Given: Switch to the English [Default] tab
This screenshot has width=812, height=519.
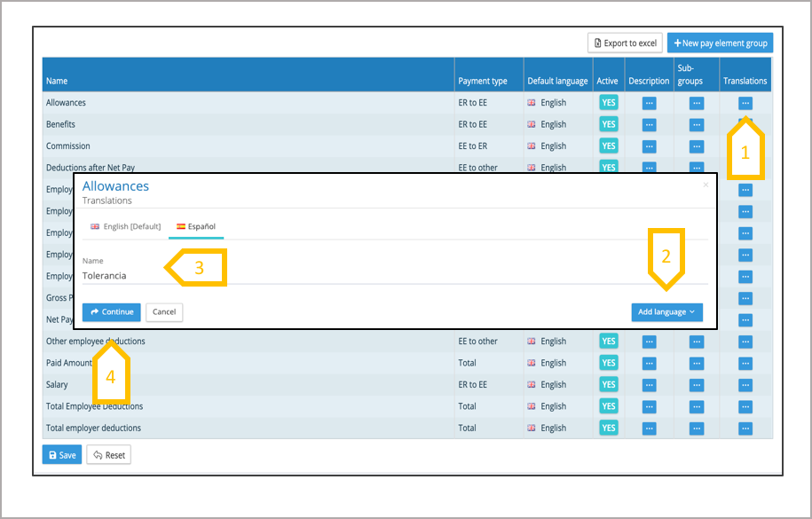Looking at the screenshot, I should (x=126, y=227).
